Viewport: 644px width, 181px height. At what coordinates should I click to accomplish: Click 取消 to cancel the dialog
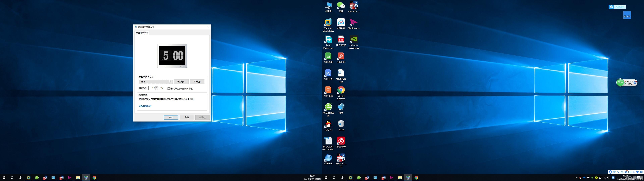point(187,117)
